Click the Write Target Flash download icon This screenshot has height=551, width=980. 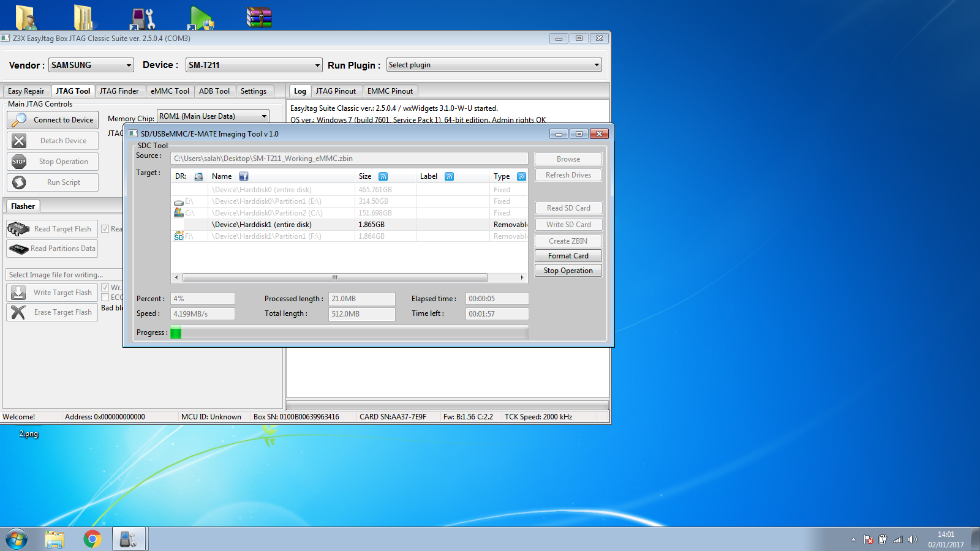click(x=18, y=293)
